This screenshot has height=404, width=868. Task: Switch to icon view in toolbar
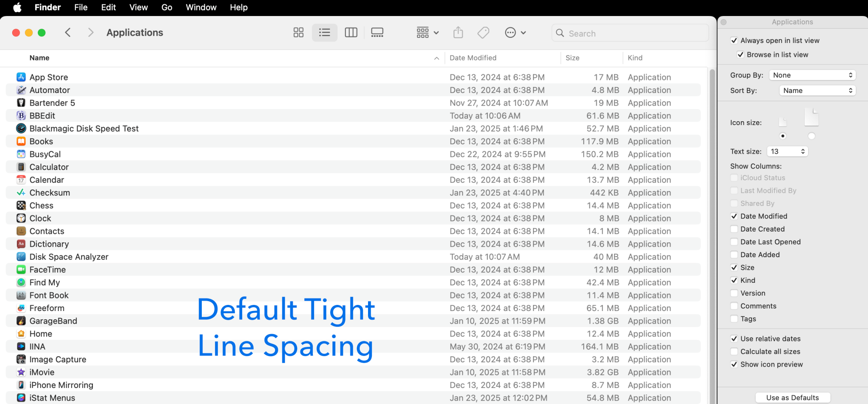(299, 33)
